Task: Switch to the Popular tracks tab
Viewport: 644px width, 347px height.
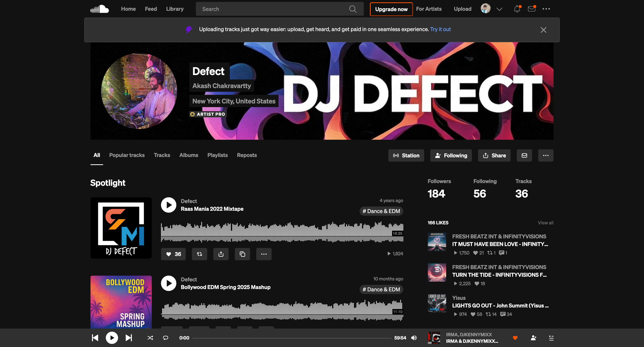Action: pos(127,155)
